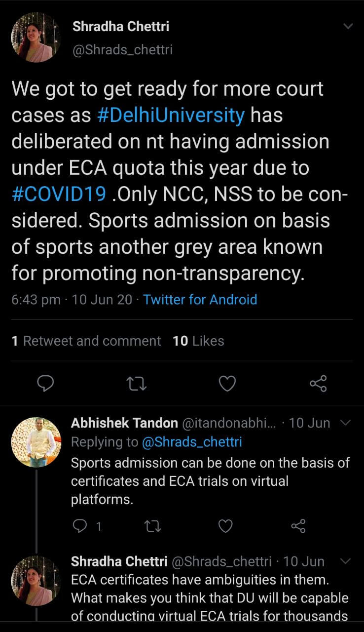This screenshot has width=364, height=632.
Task: Share Abhishek Tandon's reply
Action: tap(298, 526)
